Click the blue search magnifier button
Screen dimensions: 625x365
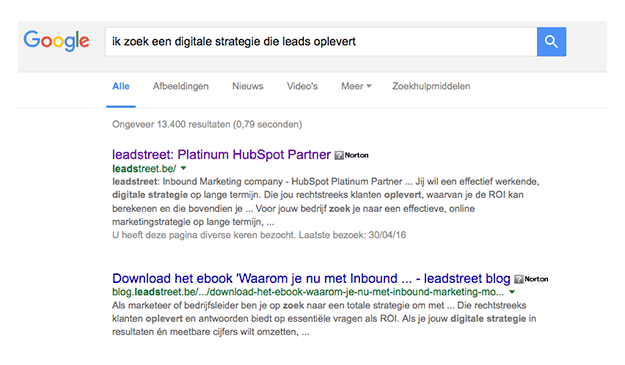coord(551,41)
